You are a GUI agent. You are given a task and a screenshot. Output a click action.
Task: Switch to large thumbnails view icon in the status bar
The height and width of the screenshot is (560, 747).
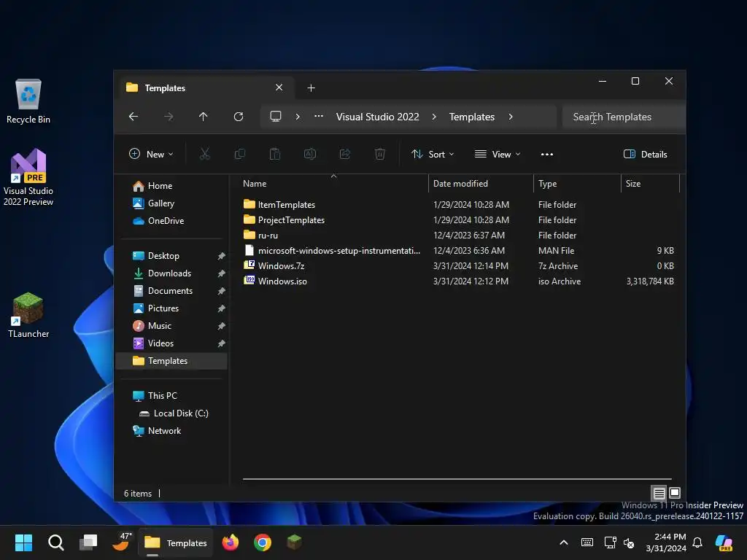[x=675, y=493]
